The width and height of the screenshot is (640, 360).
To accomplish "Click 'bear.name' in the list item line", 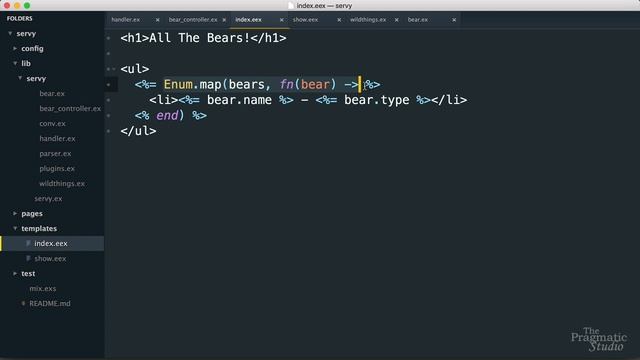I will [x=239, y=100].
